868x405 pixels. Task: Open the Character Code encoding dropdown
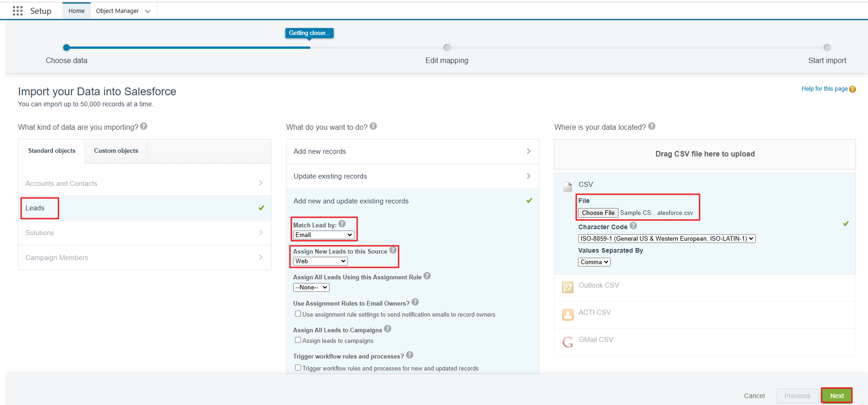tap(666, 238)
